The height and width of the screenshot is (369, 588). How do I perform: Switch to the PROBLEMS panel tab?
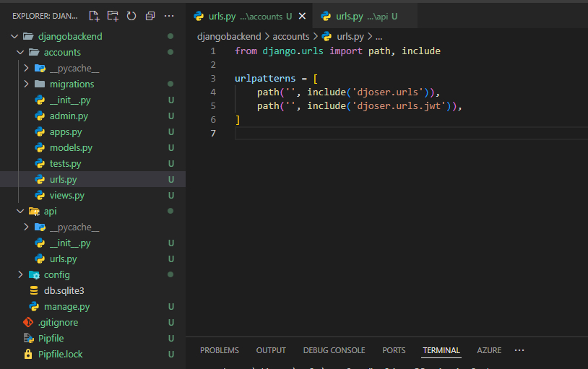pos(220,350)
